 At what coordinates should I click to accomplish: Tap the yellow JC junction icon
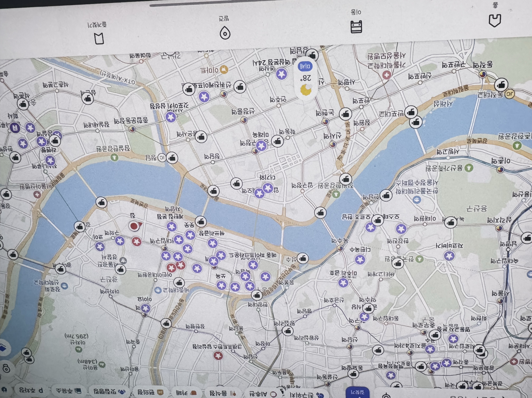click(x=509, y=94)
